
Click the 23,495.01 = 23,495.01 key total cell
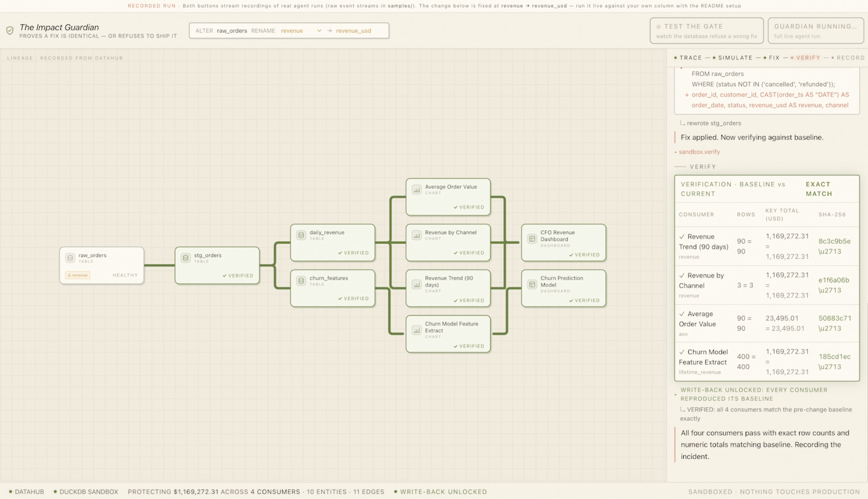785,323
